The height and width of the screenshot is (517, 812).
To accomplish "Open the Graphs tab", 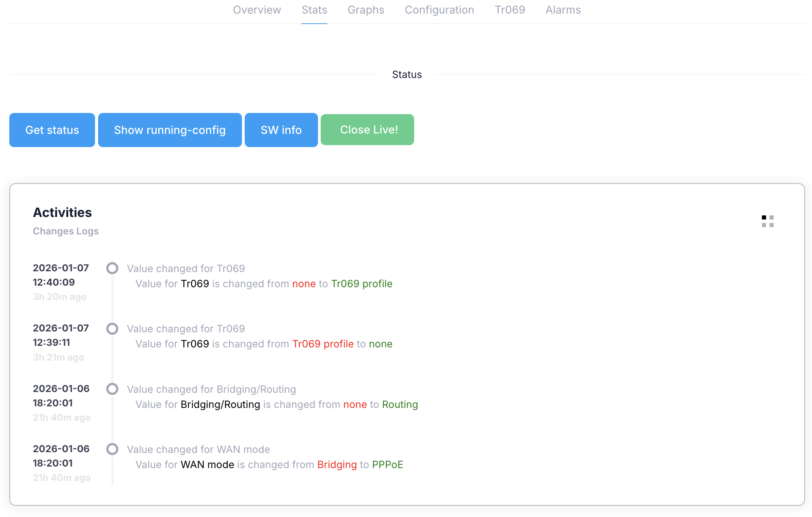I will [366, 10].
